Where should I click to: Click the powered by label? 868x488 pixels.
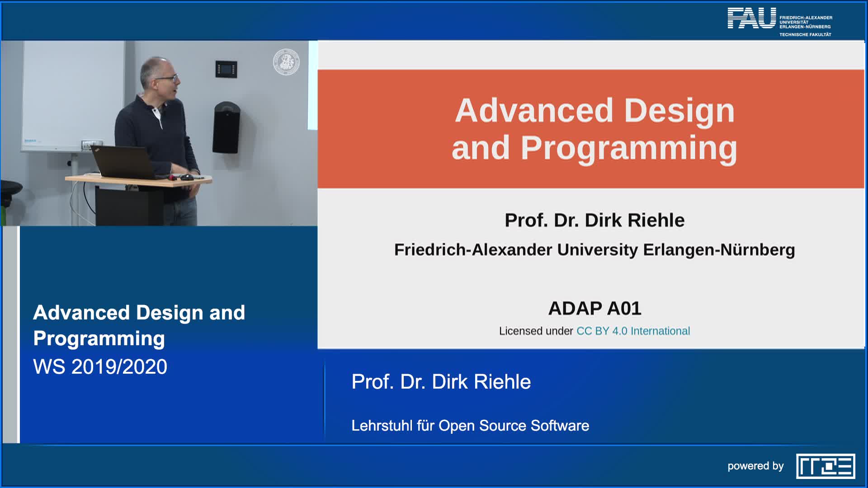coord(755,466)
